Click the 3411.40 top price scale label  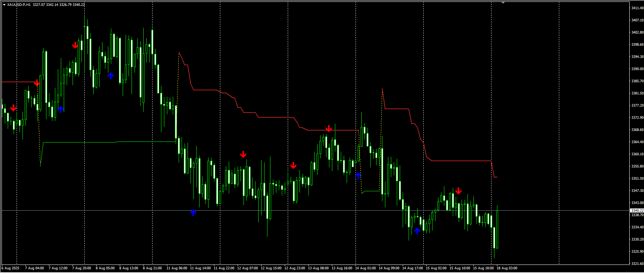tap(637, 8)
